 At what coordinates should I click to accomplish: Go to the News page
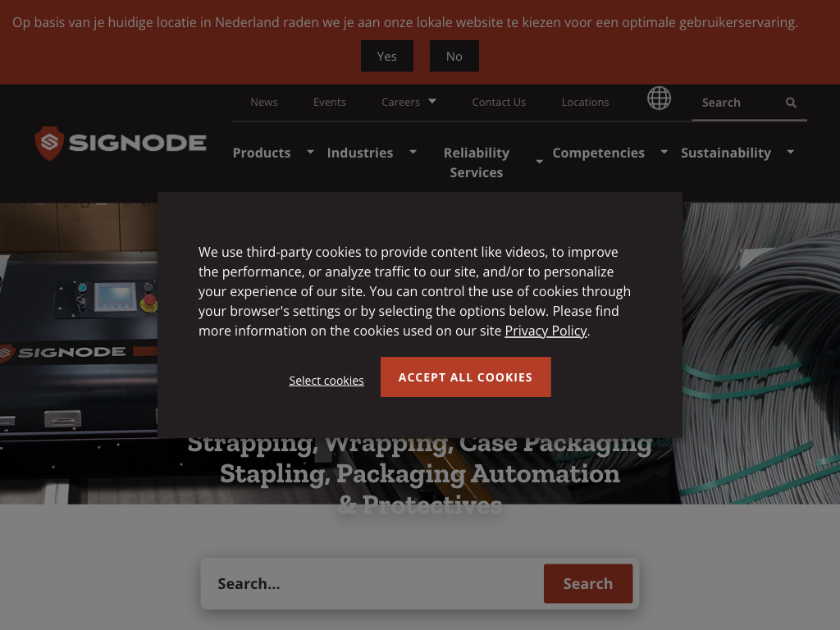(264, 103)
